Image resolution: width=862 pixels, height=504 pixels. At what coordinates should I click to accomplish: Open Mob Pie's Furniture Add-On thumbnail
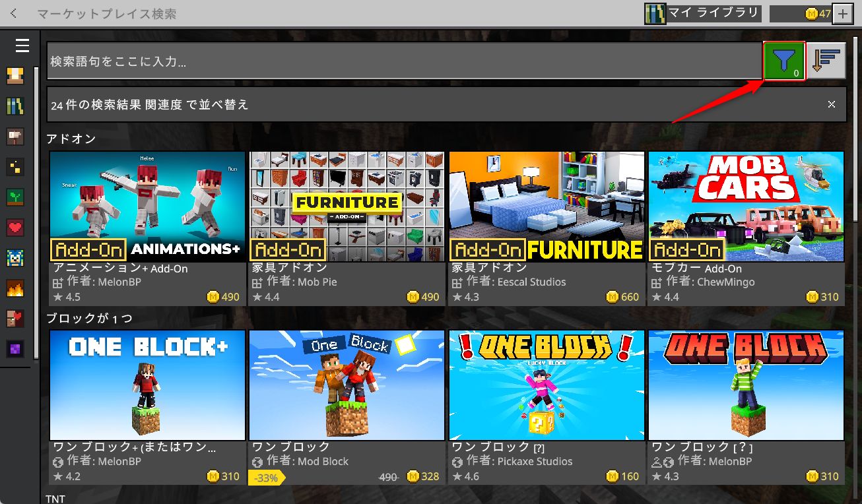[x=347, y=206]
